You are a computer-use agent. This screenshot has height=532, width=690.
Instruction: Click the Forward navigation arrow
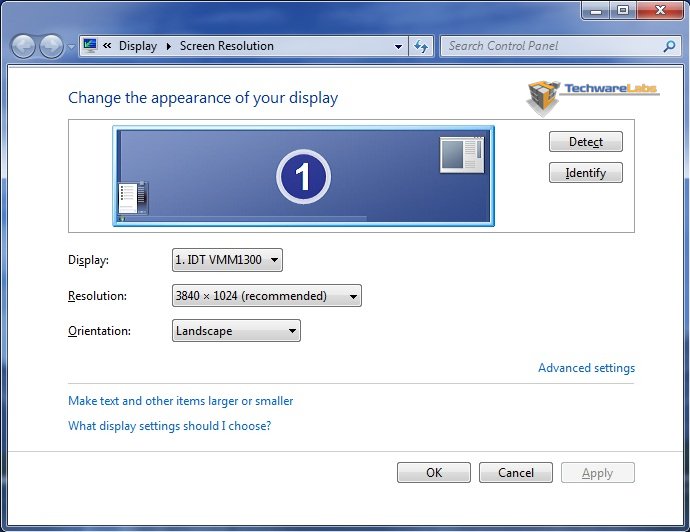click(51, 46)
